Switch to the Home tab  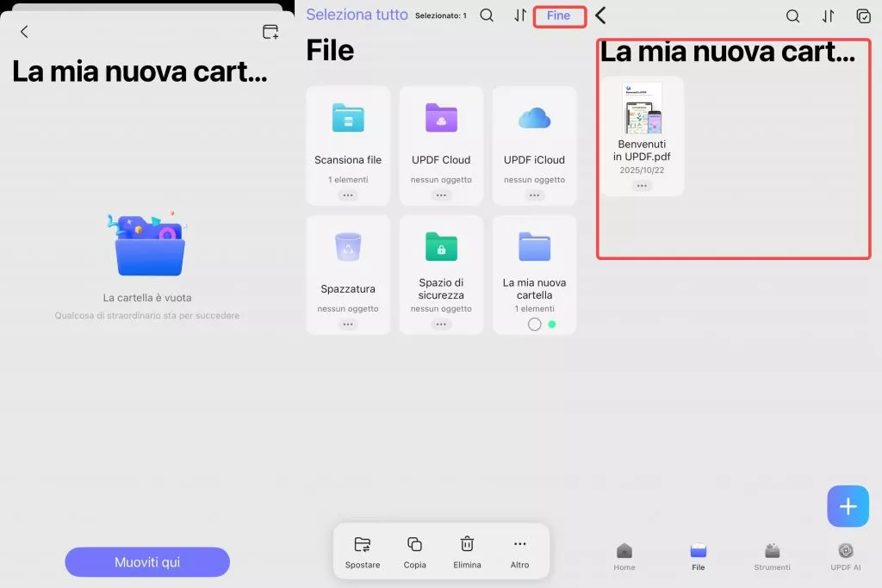624,551
